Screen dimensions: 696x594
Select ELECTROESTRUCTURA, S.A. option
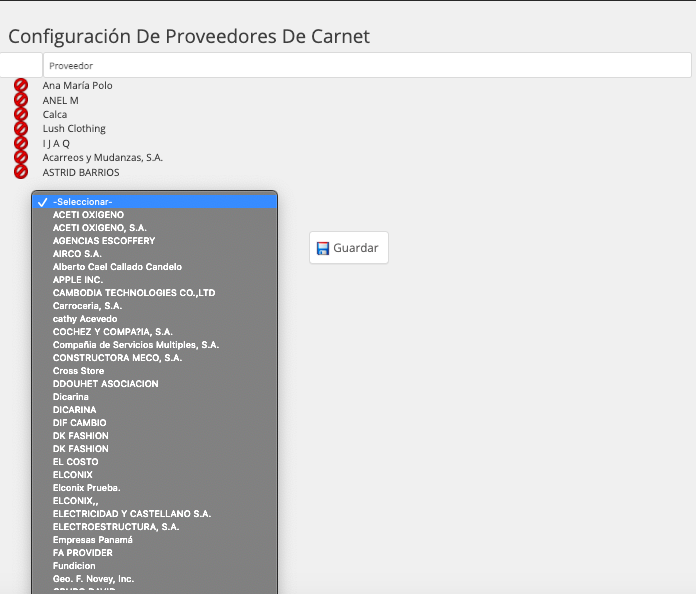pyautogui.click(x=154, y=527)
